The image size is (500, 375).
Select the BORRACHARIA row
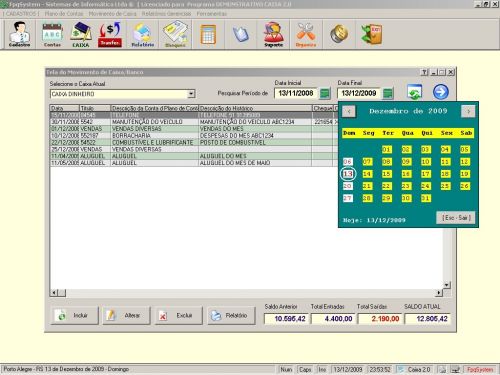pos(194,136)
